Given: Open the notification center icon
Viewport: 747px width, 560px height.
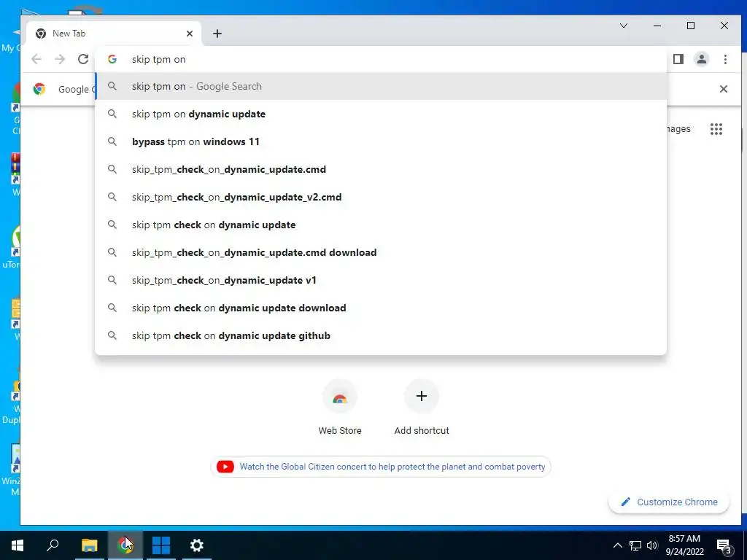Looking at the screenshot, I should coord(724,546).
